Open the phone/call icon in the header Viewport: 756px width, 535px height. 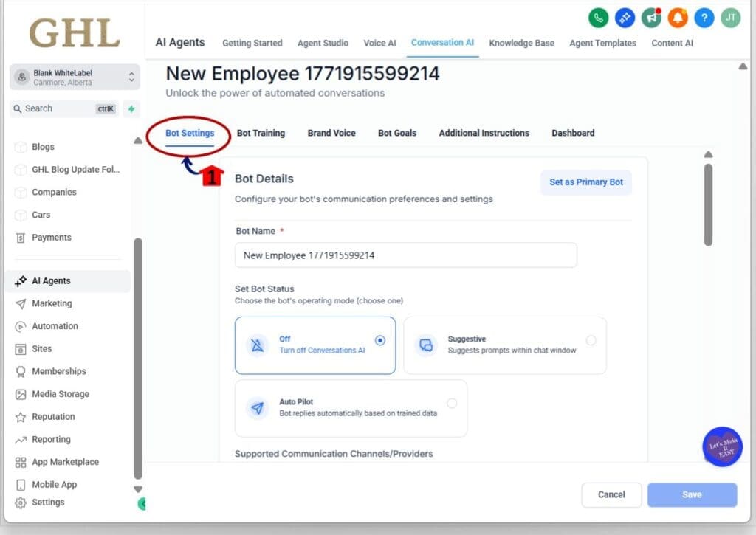click(598, 18)
